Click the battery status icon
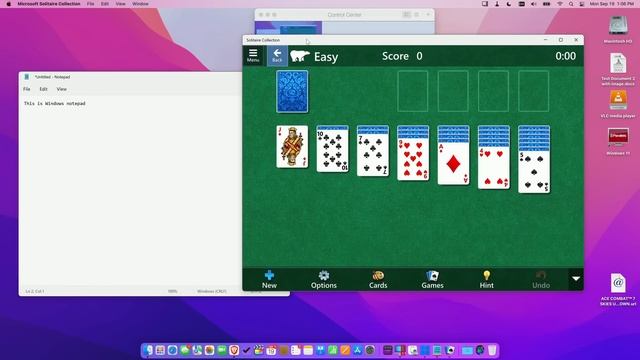Viewport: 640px width, 360px height. point(547,4)
